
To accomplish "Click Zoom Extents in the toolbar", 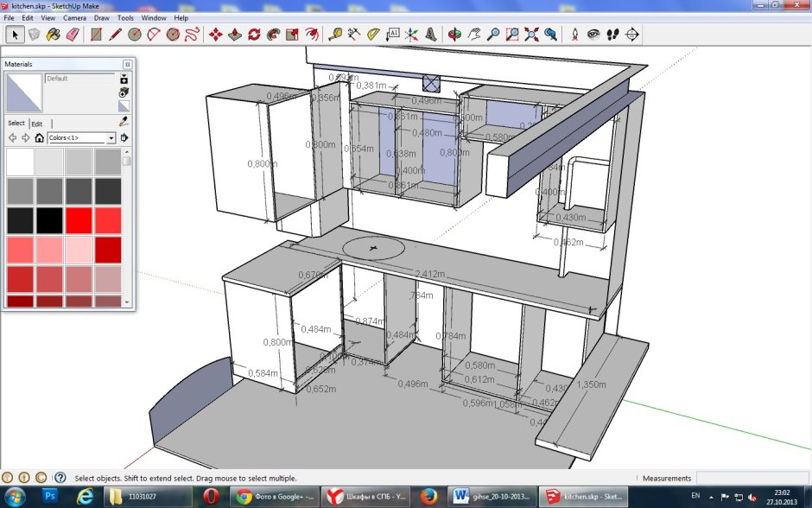I will point(530,34).
